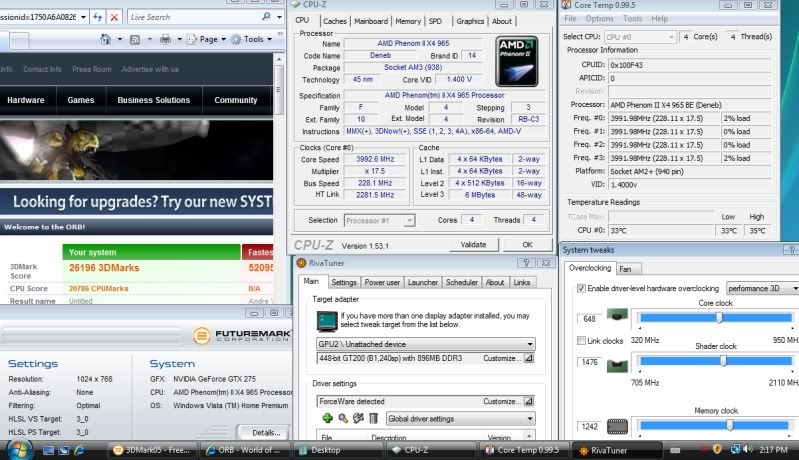
Task: Open the Global driver settings dropdown
Action: click(528, 418)
